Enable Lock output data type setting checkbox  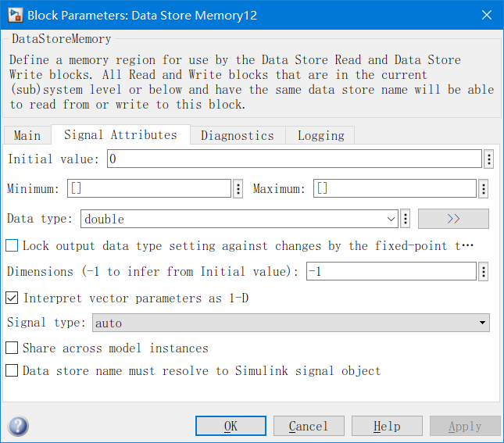click(12, 245)
